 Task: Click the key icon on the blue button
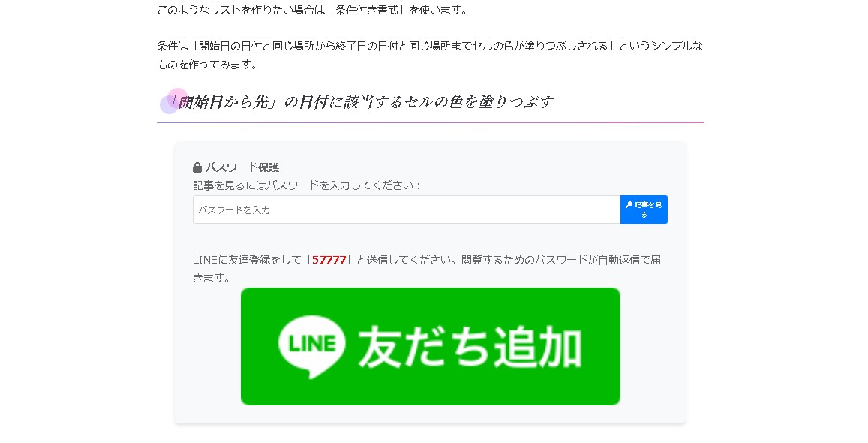[629, 205]
